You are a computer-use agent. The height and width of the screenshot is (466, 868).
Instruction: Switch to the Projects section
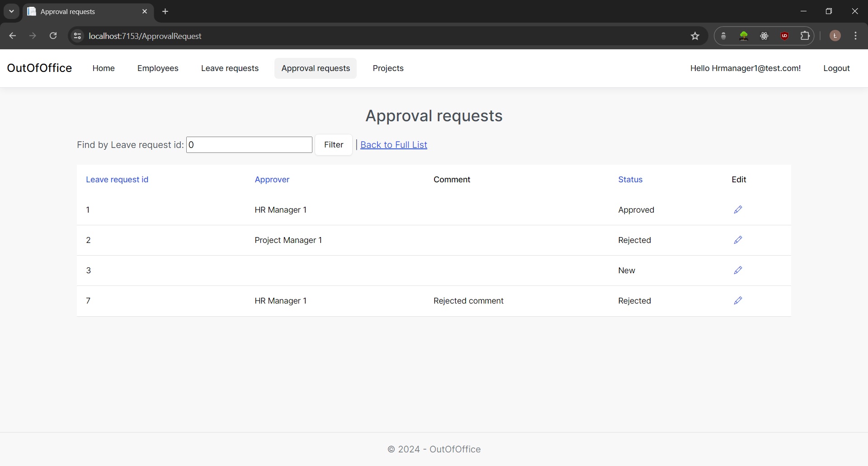click(x=388, y=68)
